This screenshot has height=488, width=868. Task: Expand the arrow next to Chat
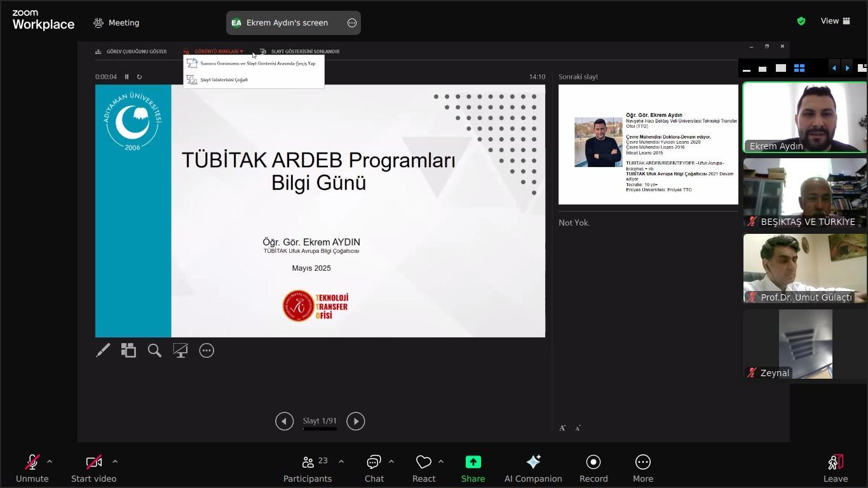pyautogui.click(x=391, y=462)
